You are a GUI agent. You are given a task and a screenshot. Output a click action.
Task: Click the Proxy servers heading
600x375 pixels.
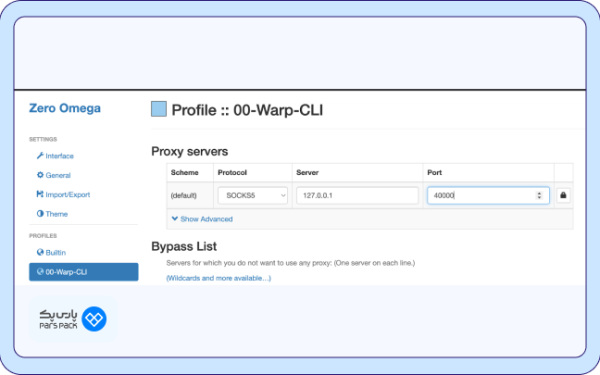pos(189,152)
